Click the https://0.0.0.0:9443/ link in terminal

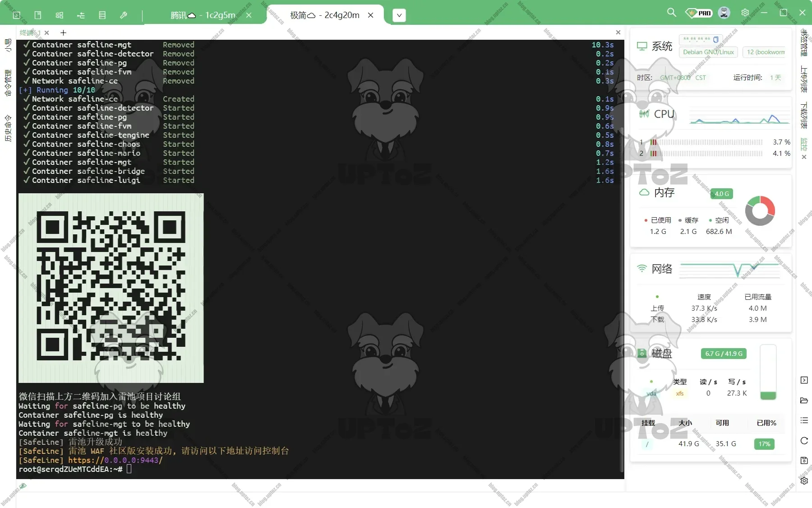[x=115, y=460]
